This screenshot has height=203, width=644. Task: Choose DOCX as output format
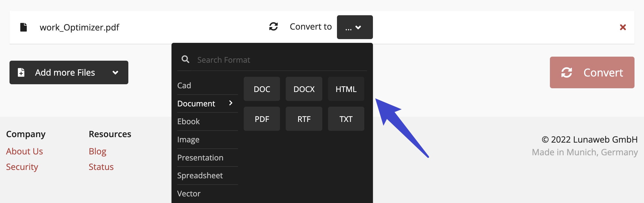click(x=304, y=89)
